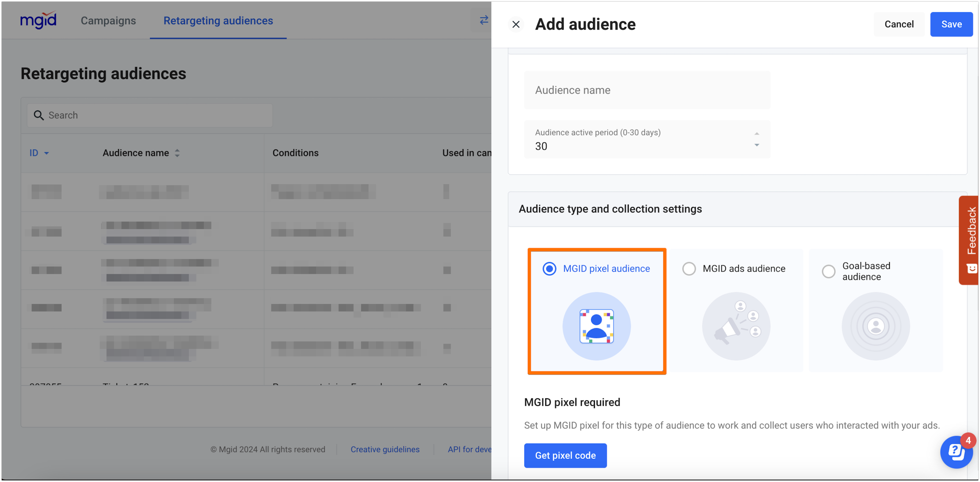Click the search magnifier icon
Image resolution: width=980 pixels, height=482 pixels.
tap(38, 115)
